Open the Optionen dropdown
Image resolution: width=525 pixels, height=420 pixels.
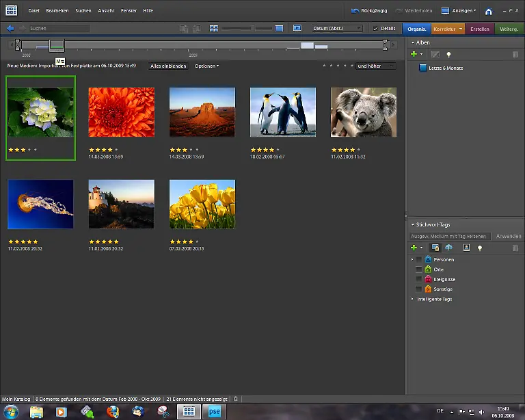[206, 66]
